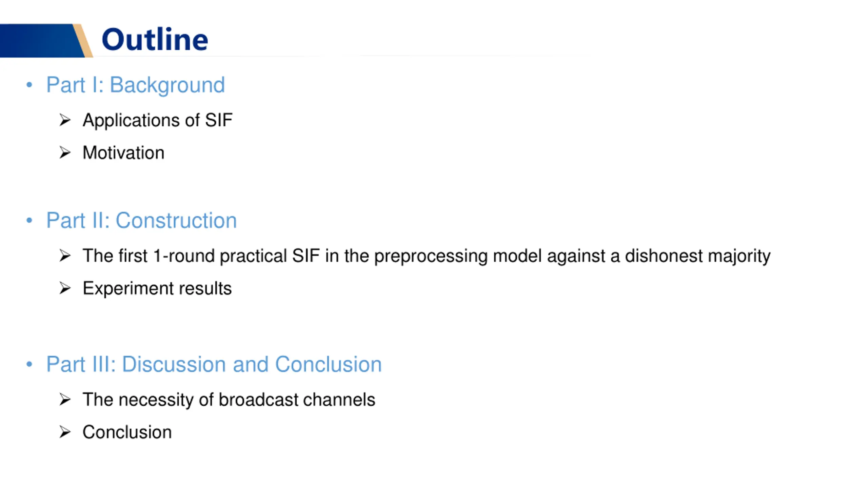Click arrow bullet before necessity of broadcast channels
The height and width of the screenshot is (488, 868).
pyautogui.click(x=65, y=400)
